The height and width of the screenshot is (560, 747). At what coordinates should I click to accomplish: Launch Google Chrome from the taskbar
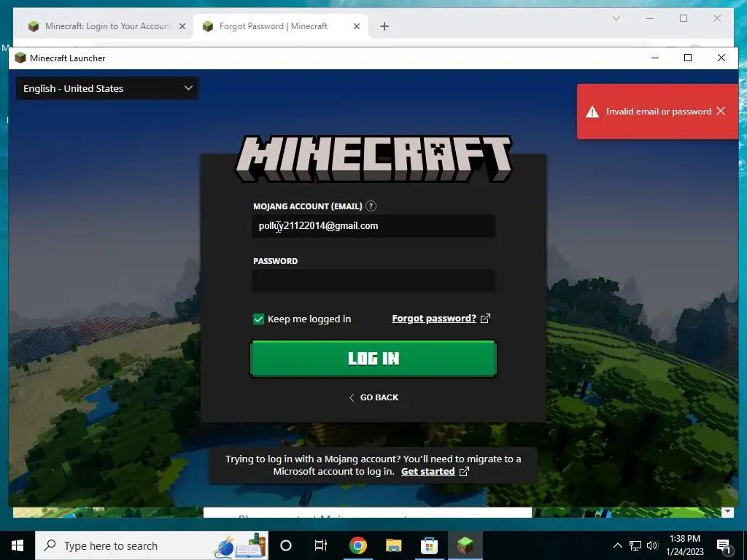pos(357,545)
